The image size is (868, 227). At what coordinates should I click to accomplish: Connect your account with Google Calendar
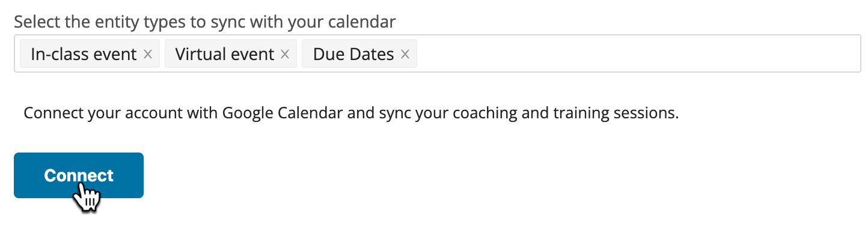tap(79, 175)
